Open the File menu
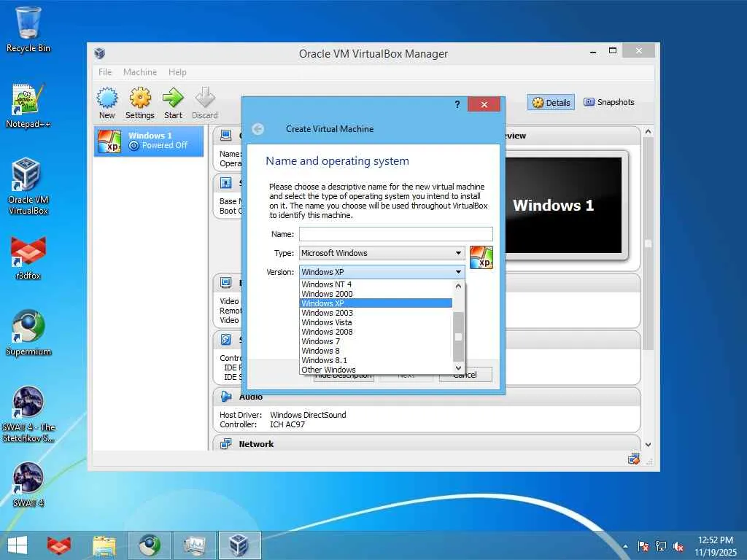The width and height of the screenshot is (747, 560). 105,72
